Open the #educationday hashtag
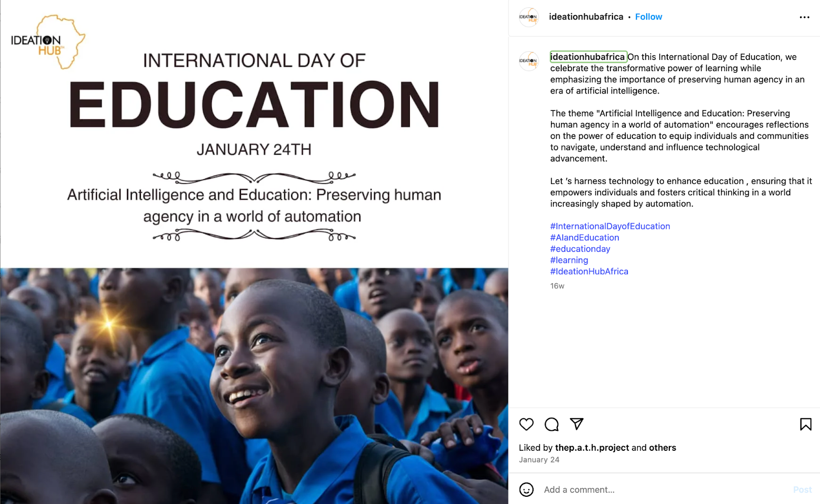The height and width of the screenshot is (504, 820). [580, 249]
